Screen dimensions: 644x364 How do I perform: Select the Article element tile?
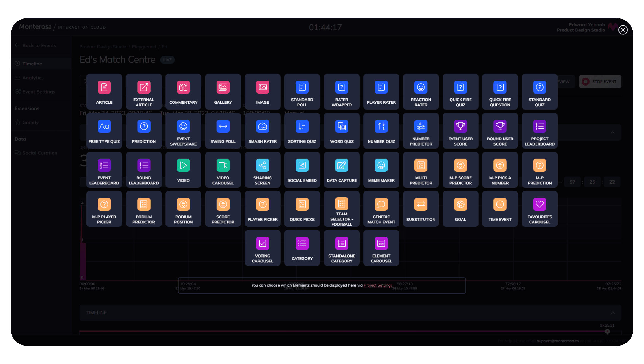click(104, 92)
